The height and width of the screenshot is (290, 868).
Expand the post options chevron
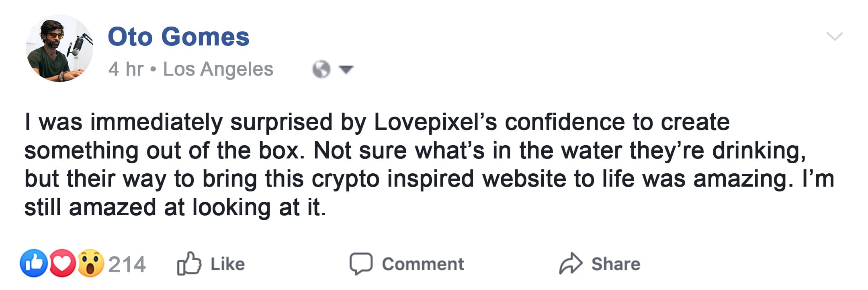tap(834, 37)
